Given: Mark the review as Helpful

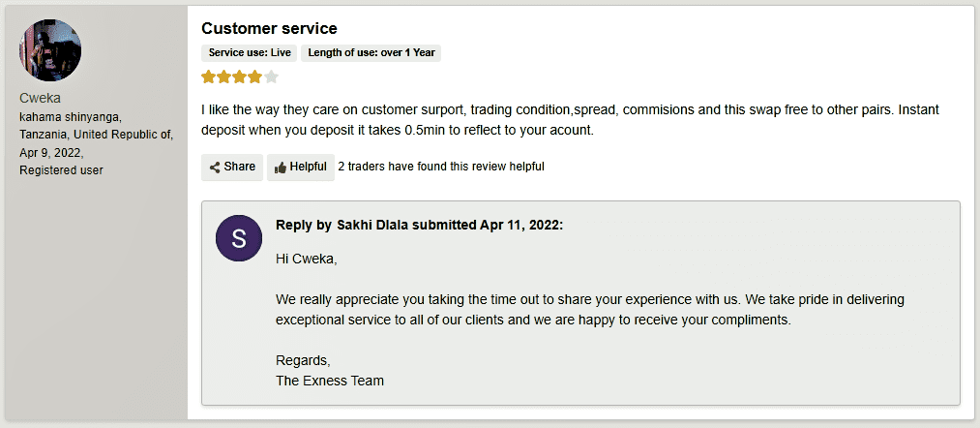Looking at the screenshot, I should click(301, 168).
